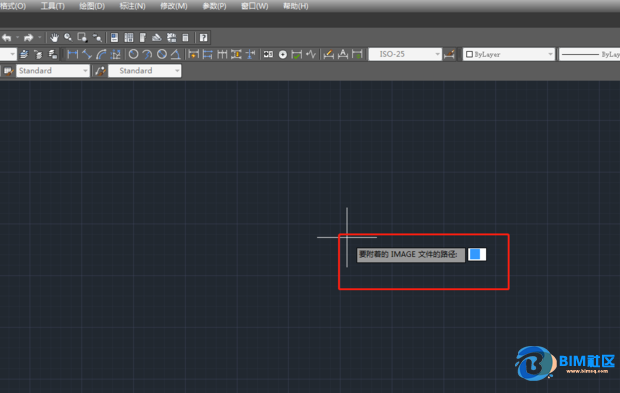Click the blue IMAGE path input box
620x393 pixels.
click(477, 254)
